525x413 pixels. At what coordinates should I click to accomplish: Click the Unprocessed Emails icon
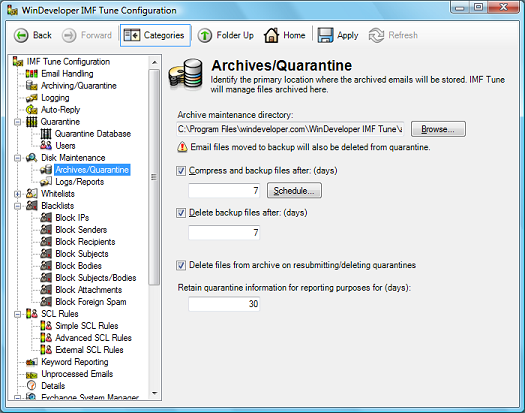coord(32,374)
